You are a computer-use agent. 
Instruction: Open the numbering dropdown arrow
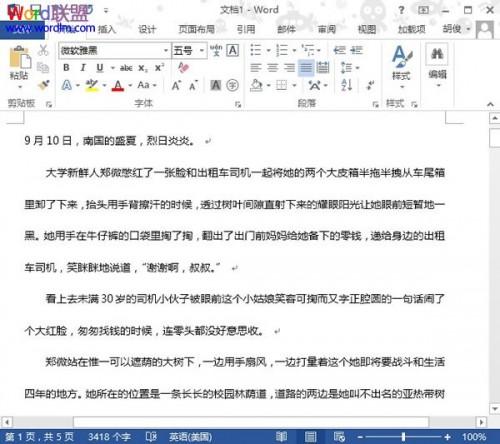point(294,51)
